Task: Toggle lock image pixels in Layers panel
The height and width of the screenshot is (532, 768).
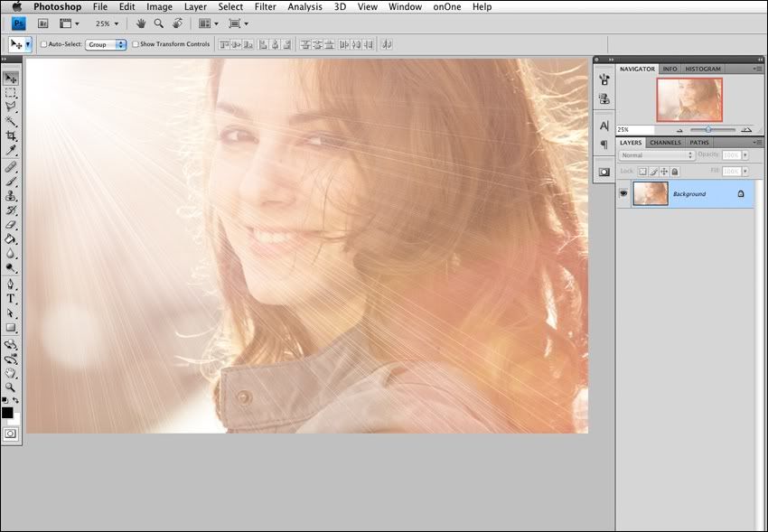Action: [x=653, y=172]
